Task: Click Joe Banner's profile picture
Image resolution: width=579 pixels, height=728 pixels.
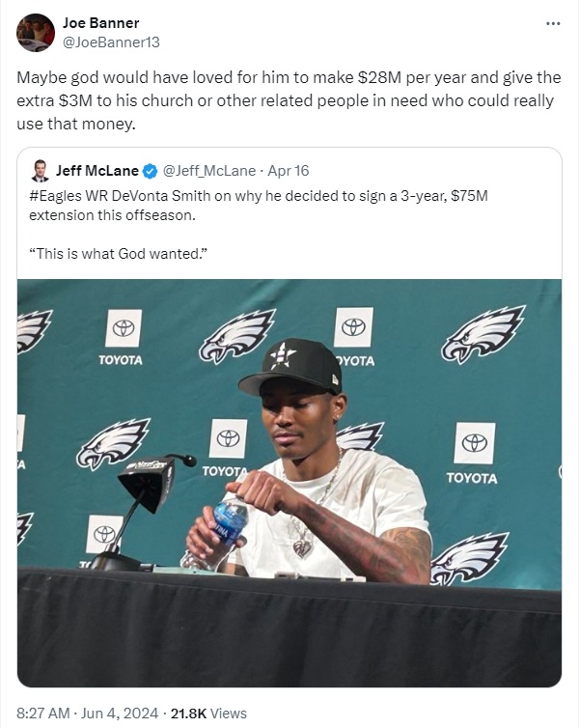Action: click(x=36, y=33)
